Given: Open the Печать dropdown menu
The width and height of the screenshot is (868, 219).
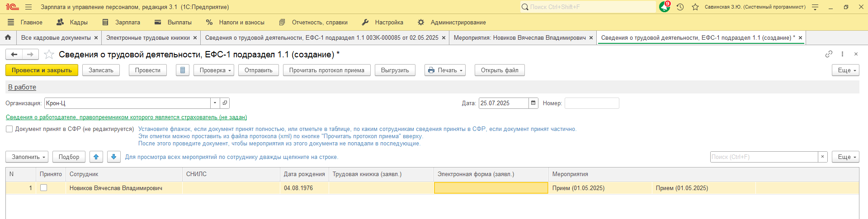Looking at the screenshot, I should 445,70.
